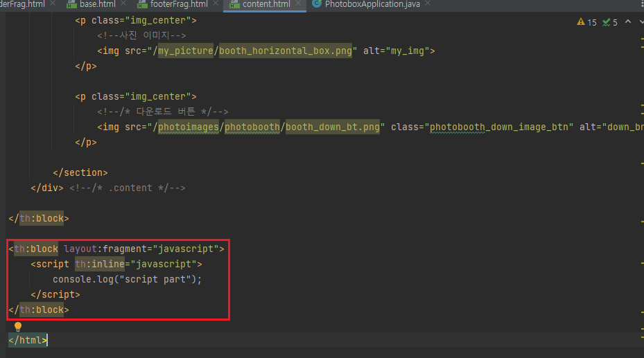Screen dimensions: 644x358
Task: Click the closing </section> tag
Action: [x=80, y=172]
